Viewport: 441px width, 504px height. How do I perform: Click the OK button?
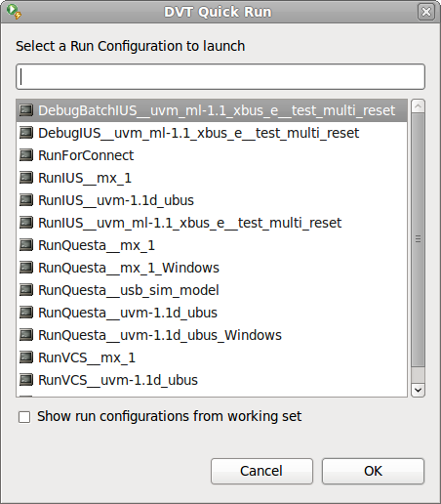pos(373,471)
